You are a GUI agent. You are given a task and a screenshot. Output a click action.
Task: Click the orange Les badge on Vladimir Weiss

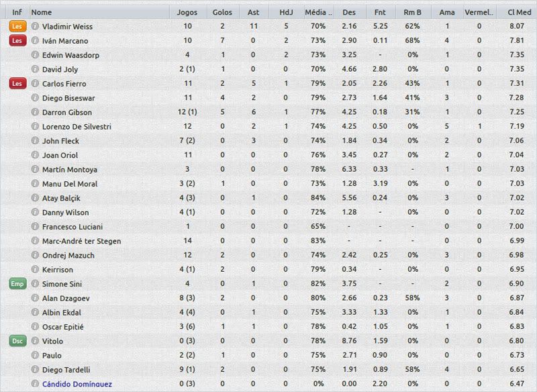17,26
